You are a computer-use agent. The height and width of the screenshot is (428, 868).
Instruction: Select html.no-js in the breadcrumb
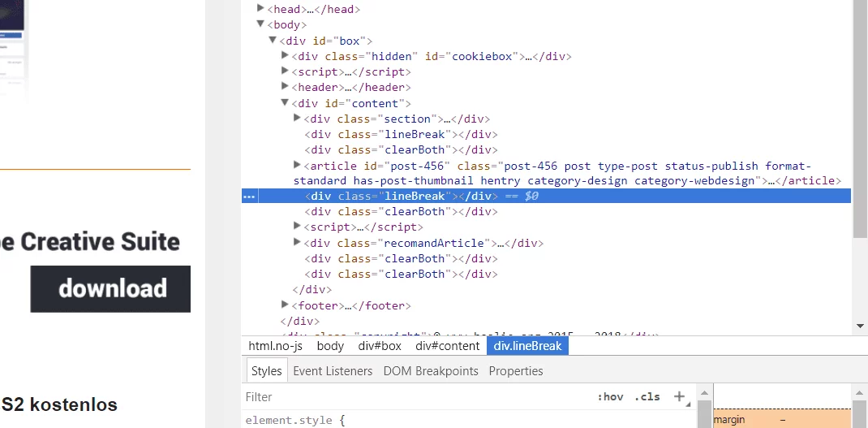coord(275,346)
